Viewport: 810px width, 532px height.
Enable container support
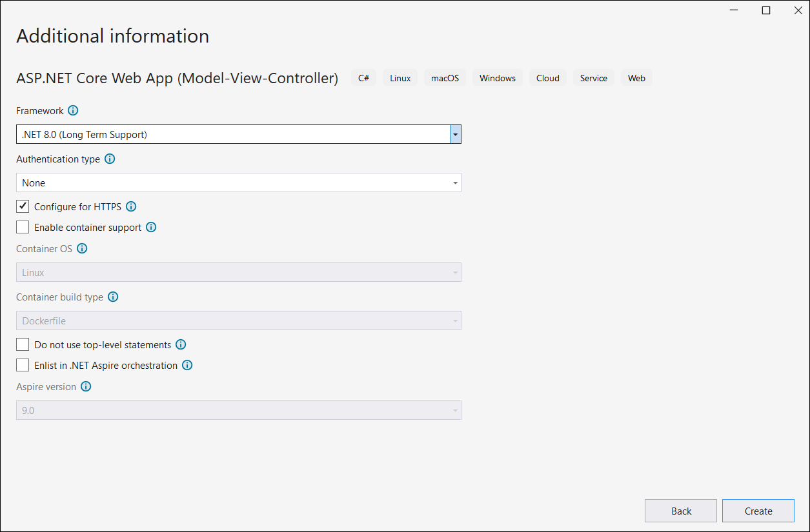[x=23, y=227]
